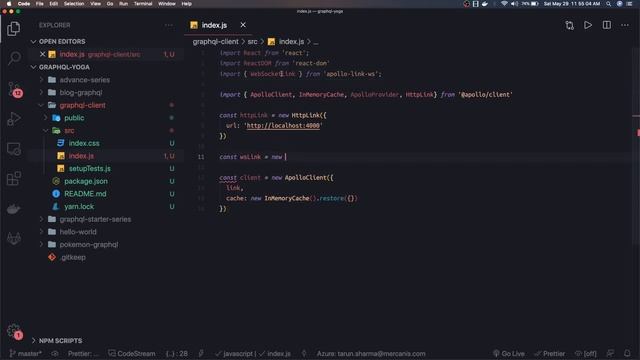The image size is (640, 360).
Task: Open Explorer views and more actions ellipsis
Action: (x=169, y=25)
